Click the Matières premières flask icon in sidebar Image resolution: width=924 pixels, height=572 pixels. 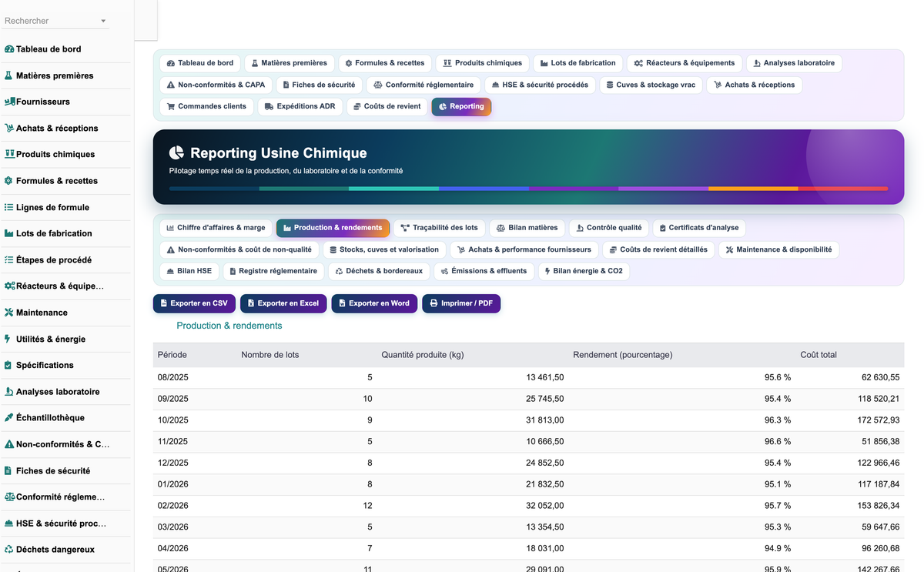[x=9, y=75]
